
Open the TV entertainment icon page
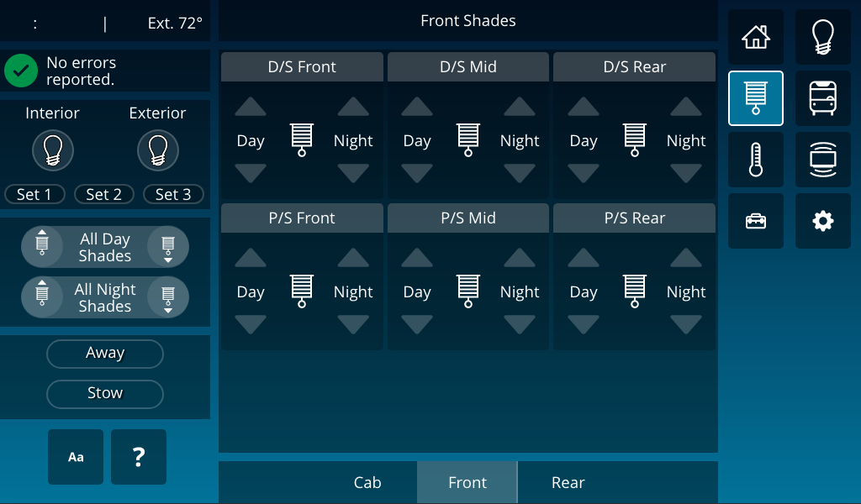point(822,160)
